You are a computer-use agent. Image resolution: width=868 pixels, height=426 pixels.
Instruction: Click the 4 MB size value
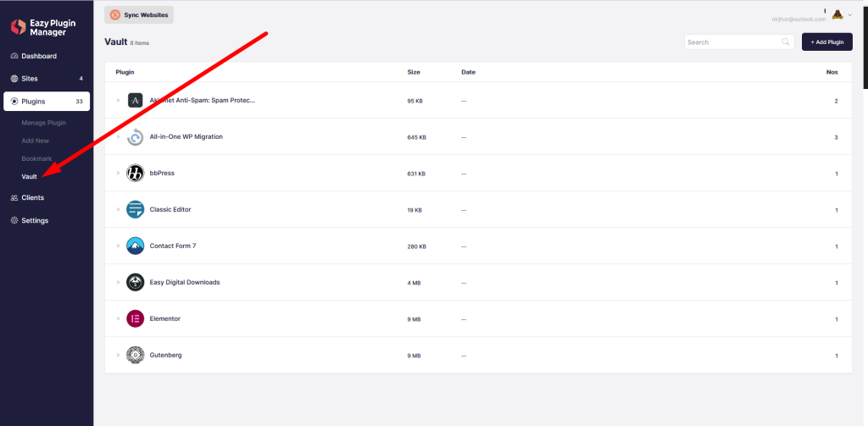pos(414,283)
